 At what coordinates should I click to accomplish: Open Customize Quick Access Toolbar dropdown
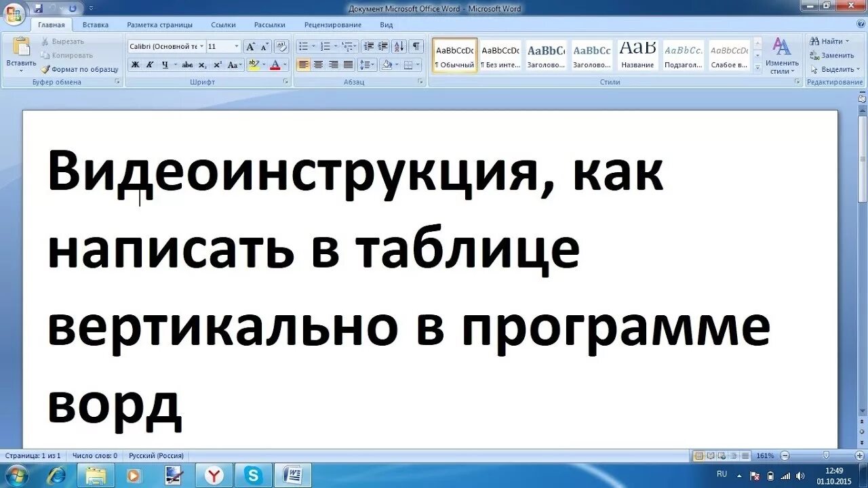click(x=92, y=8)
